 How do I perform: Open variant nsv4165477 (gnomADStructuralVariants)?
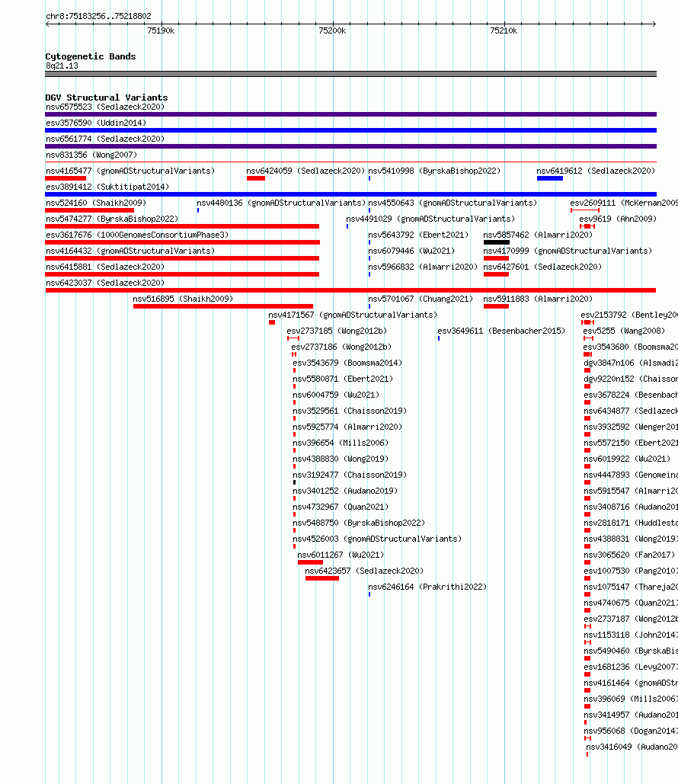click(x=130, y=171)
